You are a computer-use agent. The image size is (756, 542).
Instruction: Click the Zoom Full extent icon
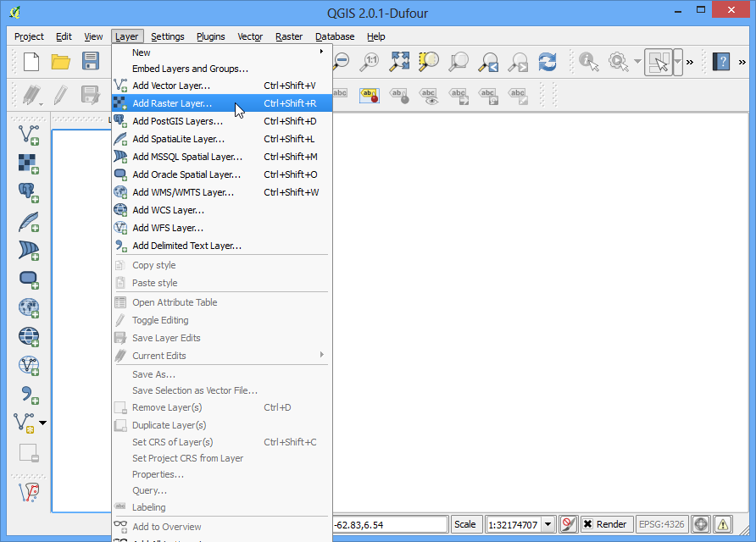pyautogui.click(x=400, y=62)
